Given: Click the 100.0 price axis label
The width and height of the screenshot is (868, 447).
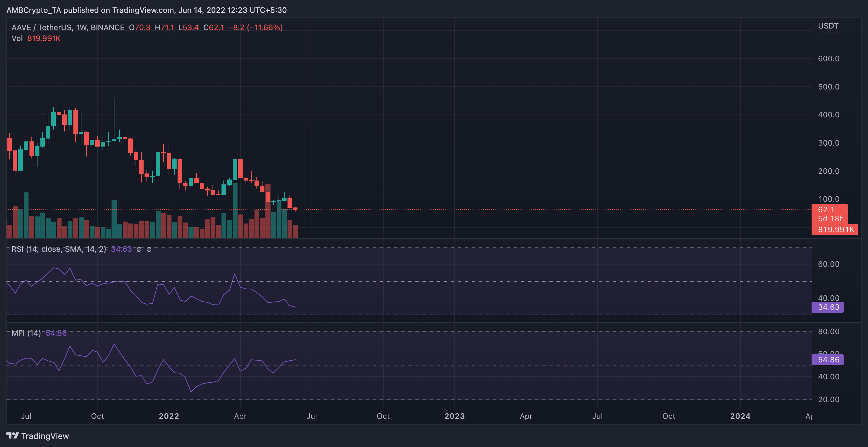Looking at the screenshot, I should 828,199.
